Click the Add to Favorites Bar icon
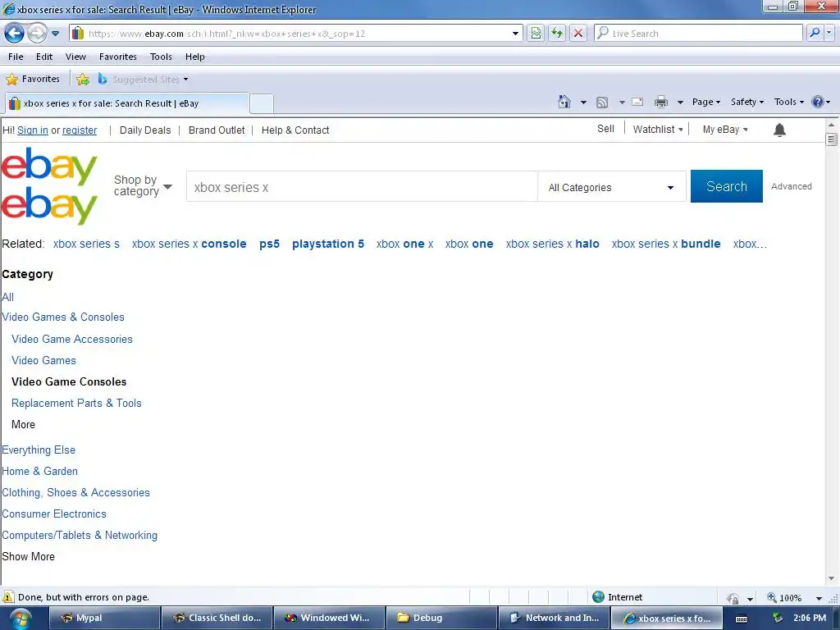The height and width of the screenshot is (630, 840). [83, 80]
